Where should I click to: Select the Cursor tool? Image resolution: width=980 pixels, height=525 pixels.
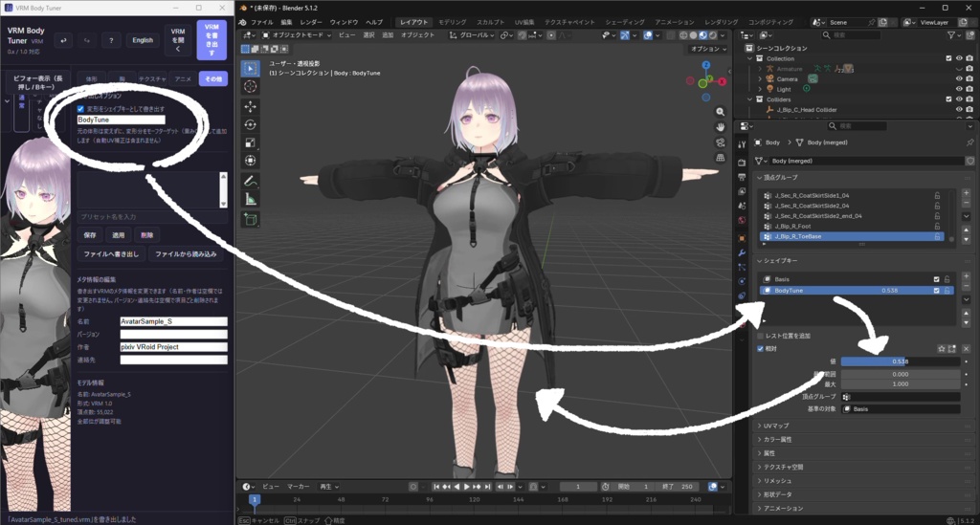250,87
